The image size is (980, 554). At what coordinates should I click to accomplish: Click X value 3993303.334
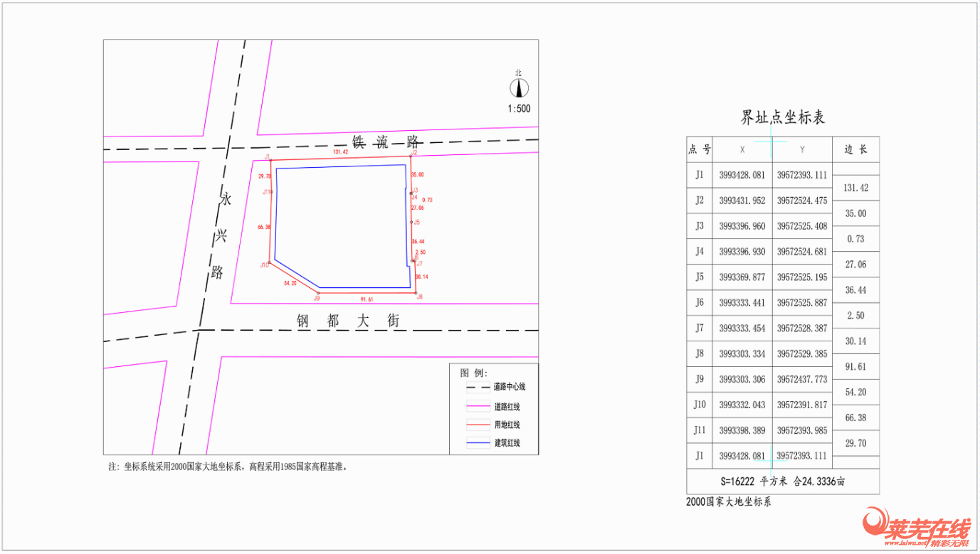pyautogui.click(x=742, y=354)
